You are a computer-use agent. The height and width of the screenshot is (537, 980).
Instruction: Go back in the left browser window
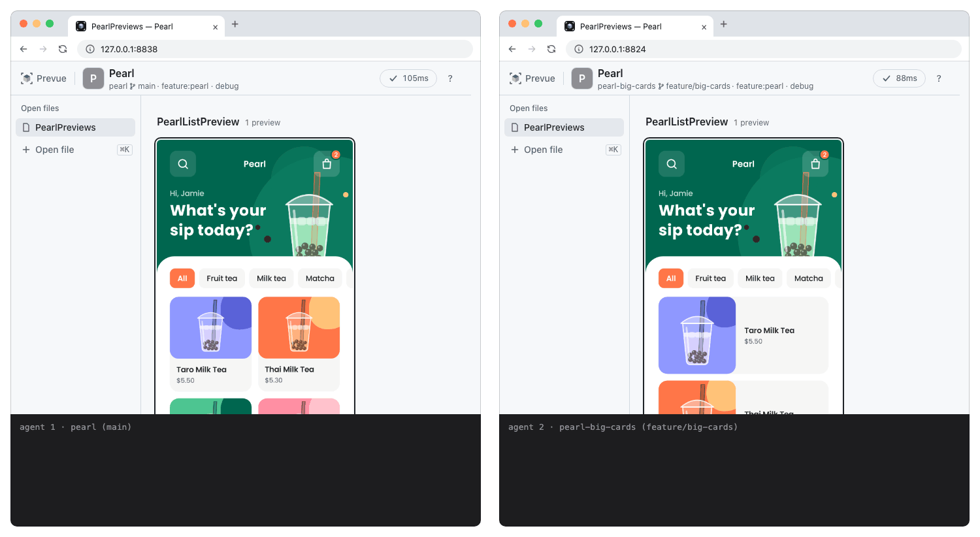[24, 49]
